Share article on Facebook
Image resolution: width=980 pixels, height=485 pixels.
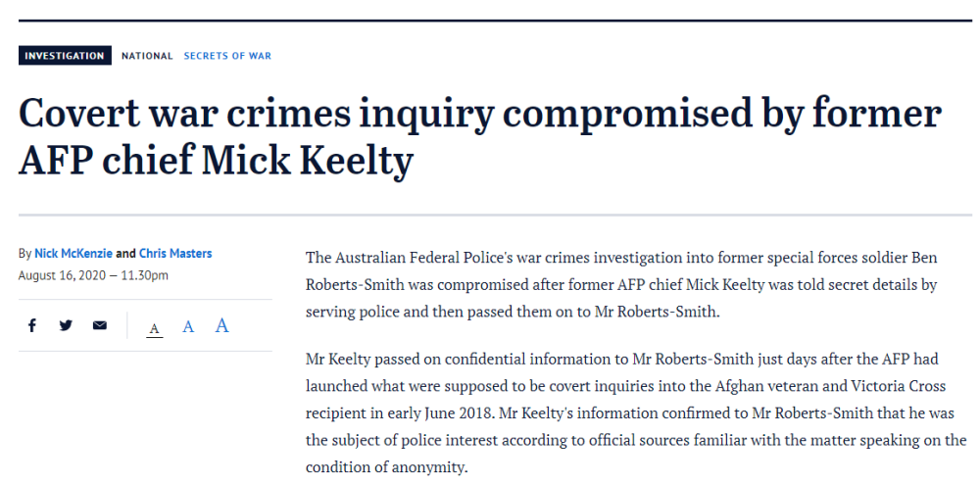tap(31, 326)
